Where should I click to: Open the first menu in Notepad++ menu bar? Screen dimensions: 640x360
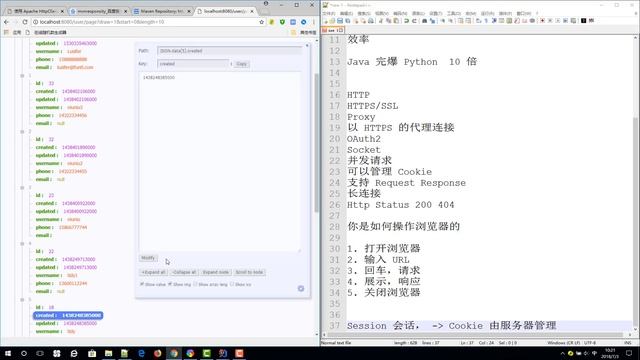click(329, 13)
